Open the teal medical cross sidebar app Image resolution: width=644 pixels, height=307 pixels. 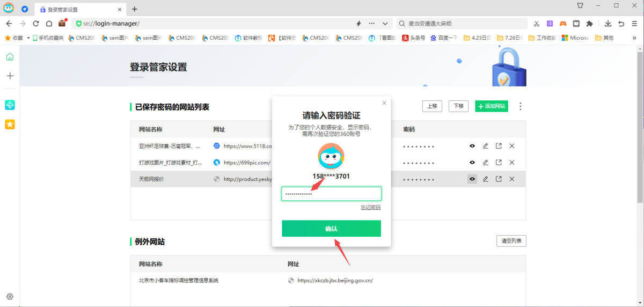(10, 105)
